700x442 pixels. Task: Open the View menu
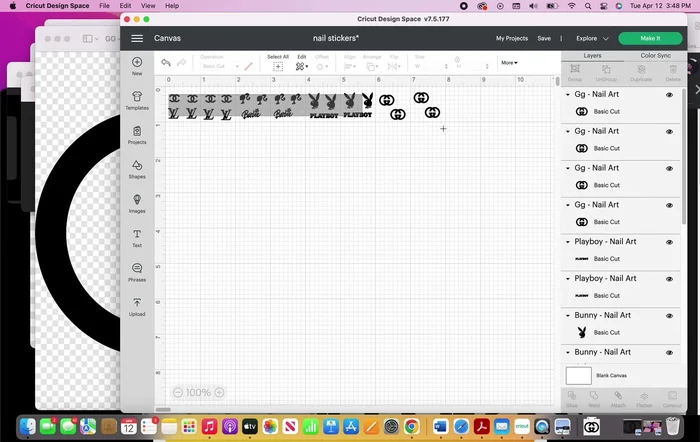click(148, 6)
